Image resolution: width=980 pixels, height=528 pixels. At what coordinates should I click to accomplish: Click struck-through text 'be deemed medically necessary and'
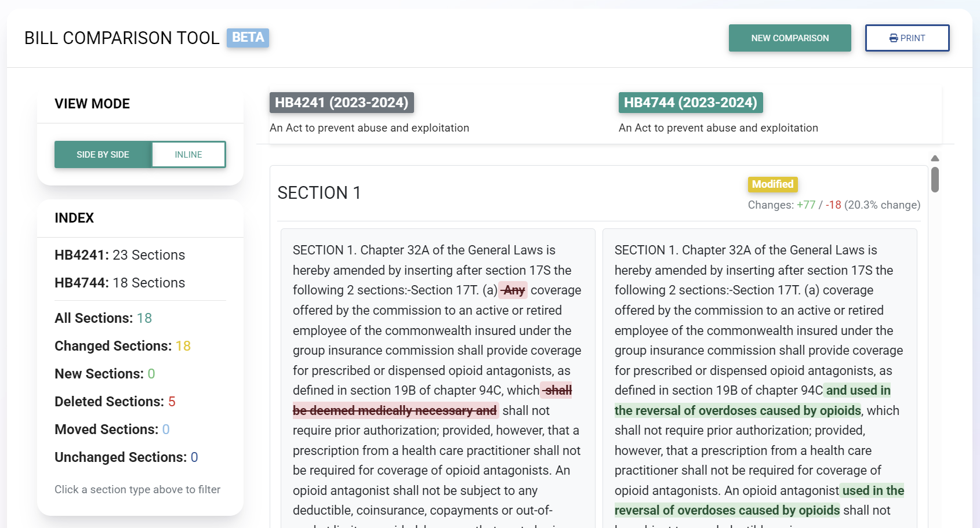point(394,411)
